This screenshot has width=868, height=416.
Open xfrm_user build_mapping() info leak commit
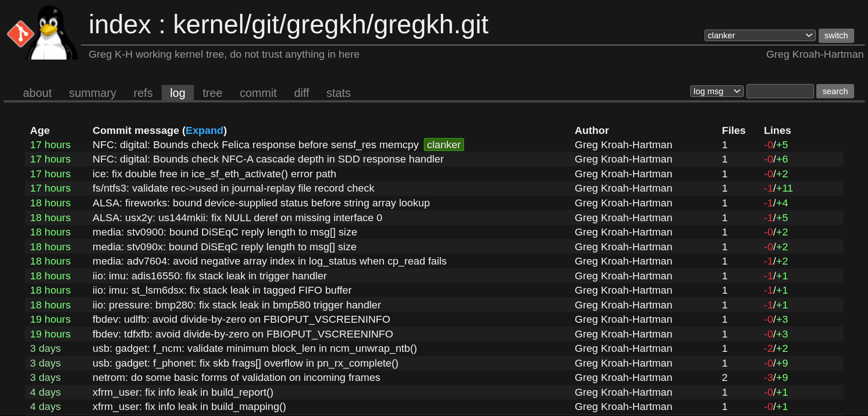189,407
